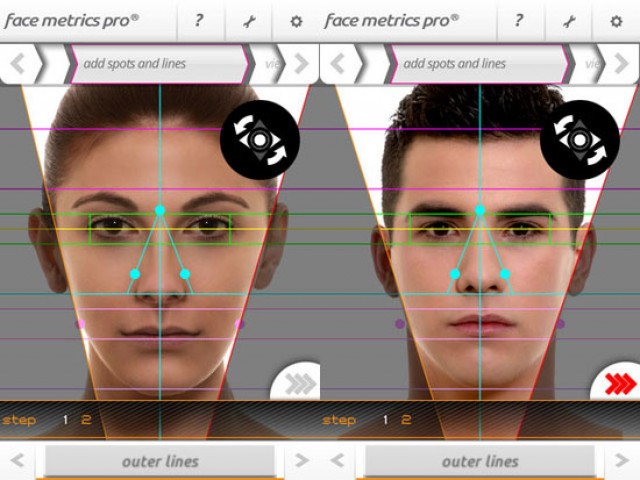Screen dimensions: 640x480
Task: Click the wrench icon above the man's photo
Action: (x=569, y=21)
